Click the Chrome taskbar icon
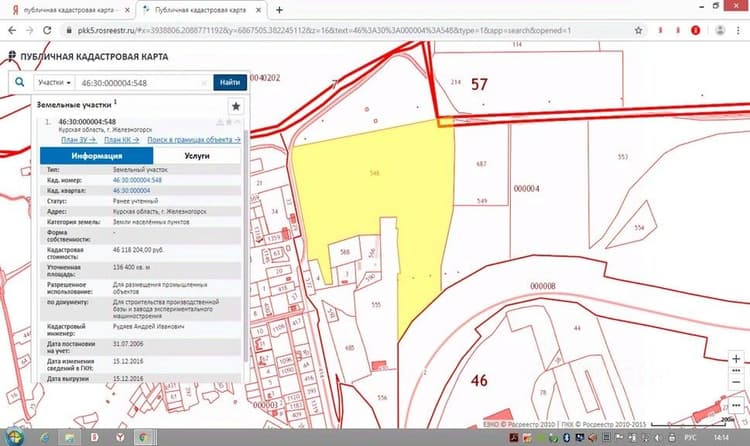Viewport: 750px width, 446px height. point(143,437)
